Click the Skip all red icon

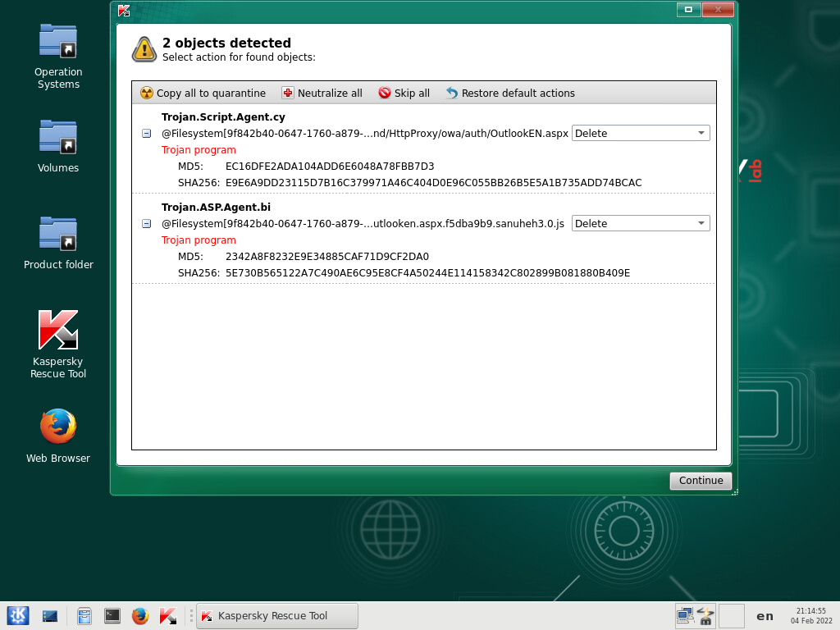(x=383, y=93)
